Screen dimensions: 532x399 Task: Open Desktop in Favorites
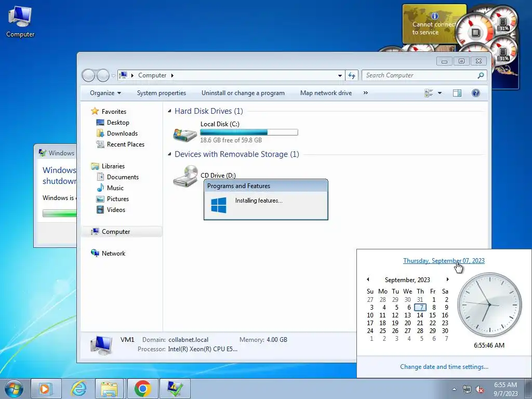[x=113, y=123]
